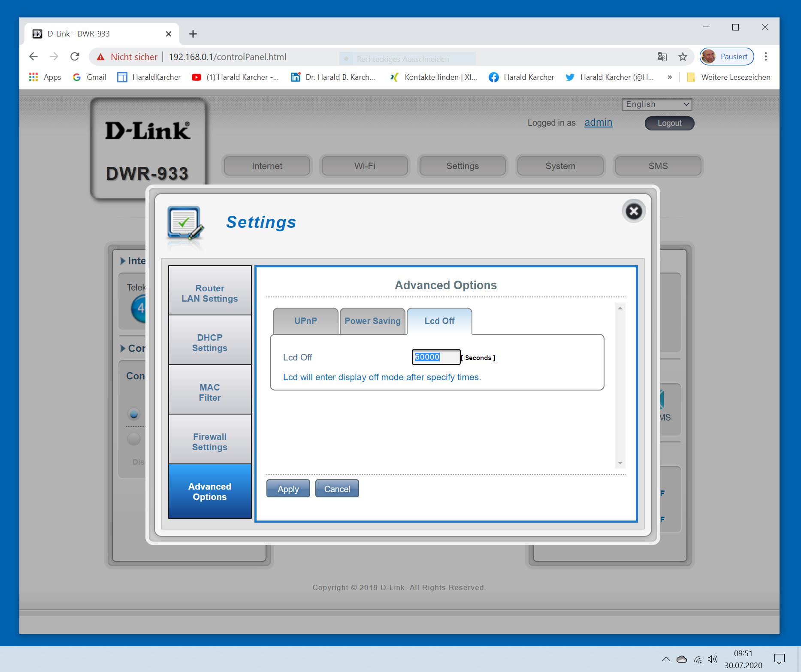Select the blue radio button behind the dialog
Screen dimensions: 801x672
pyautogui.click(x=134, y=414)
